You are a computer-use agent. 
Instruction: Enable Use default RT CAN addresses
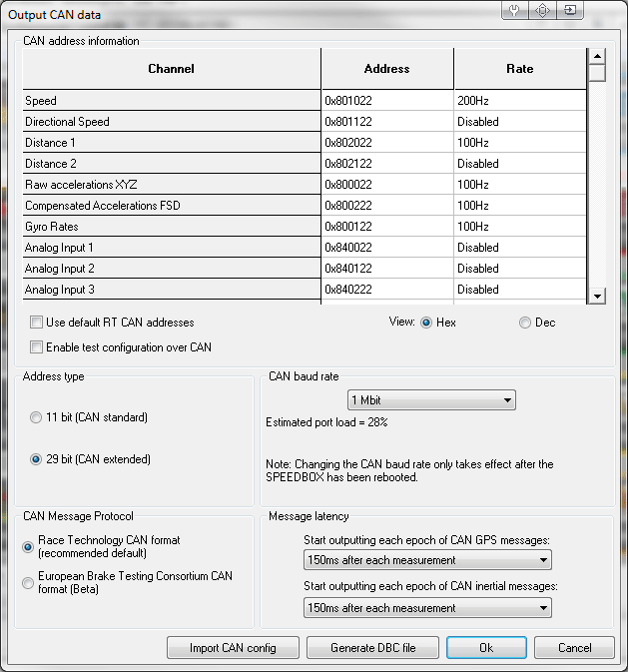point(37,323)
